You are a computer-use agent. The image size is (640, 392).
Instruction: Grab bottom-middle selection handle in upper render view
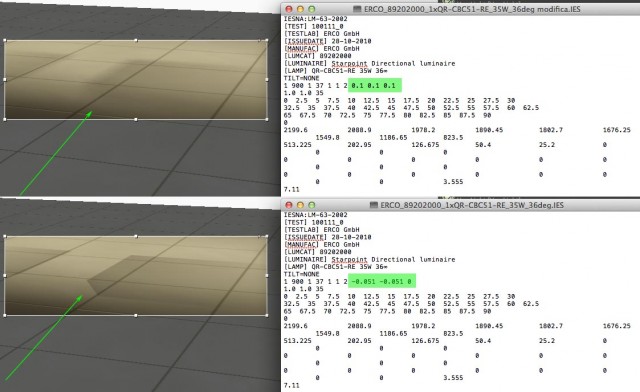[136, 119]
